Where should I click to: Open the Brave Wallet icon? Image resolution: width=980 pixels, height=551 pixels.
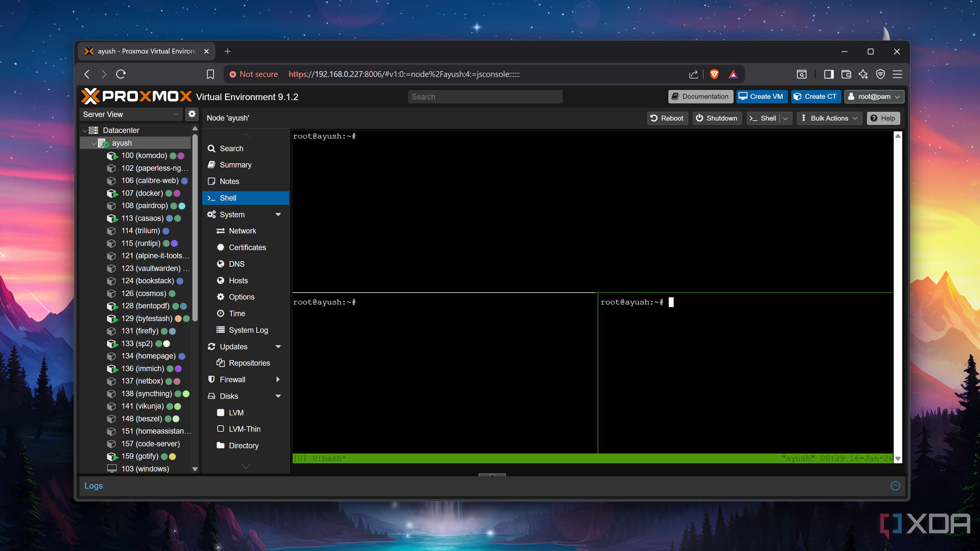[x=846, y=74]
